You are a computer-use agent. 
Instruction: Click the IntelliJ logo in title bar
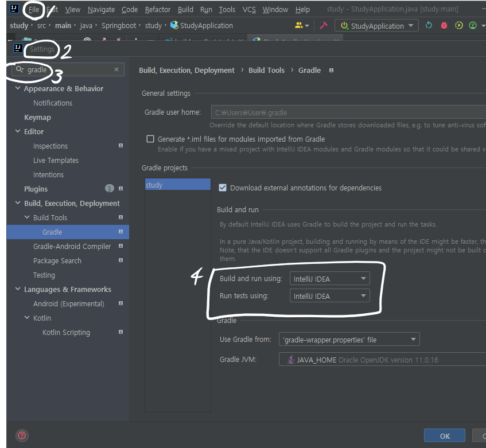click(x=14, y=9)
